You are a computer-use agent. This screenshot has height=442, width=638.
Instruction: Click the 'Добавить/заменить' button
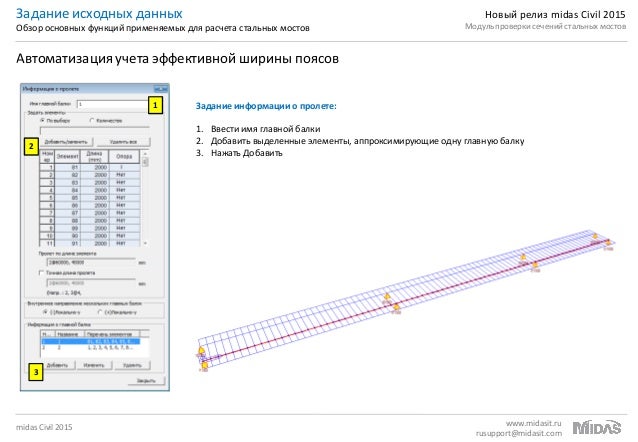66,142
